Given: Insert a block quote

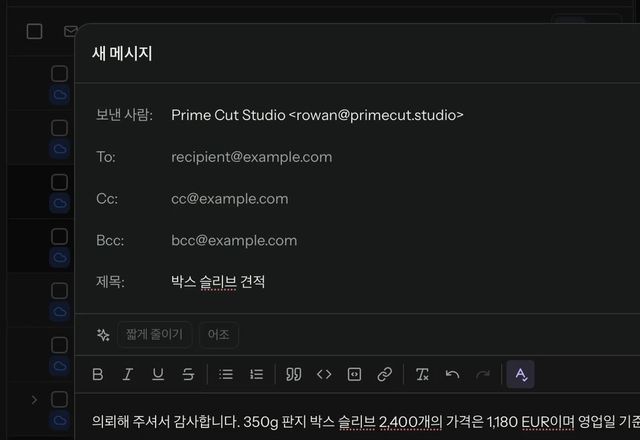Looking at the screenshot, I should 293,374.
